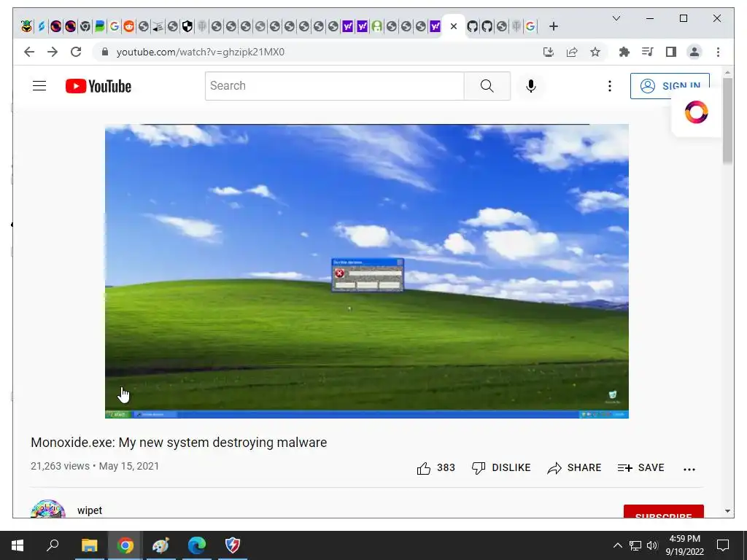
Task: Toggle Chrome side panel
Action: [671, 52]
